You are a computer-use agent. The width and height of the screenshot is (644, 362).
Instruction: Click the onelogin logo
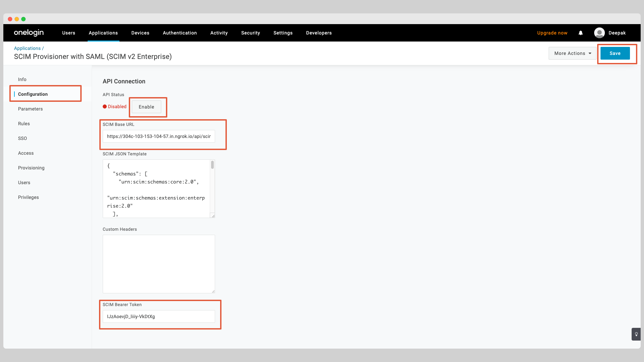[28, 32]
